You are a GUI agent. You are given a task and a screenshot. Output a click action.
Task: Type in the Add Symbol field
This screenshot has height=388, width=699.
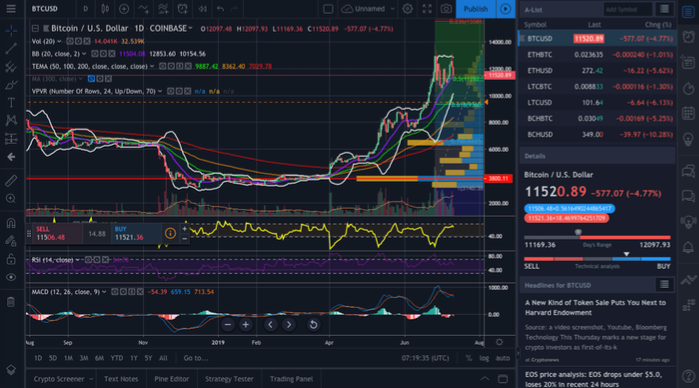point(627,9)
